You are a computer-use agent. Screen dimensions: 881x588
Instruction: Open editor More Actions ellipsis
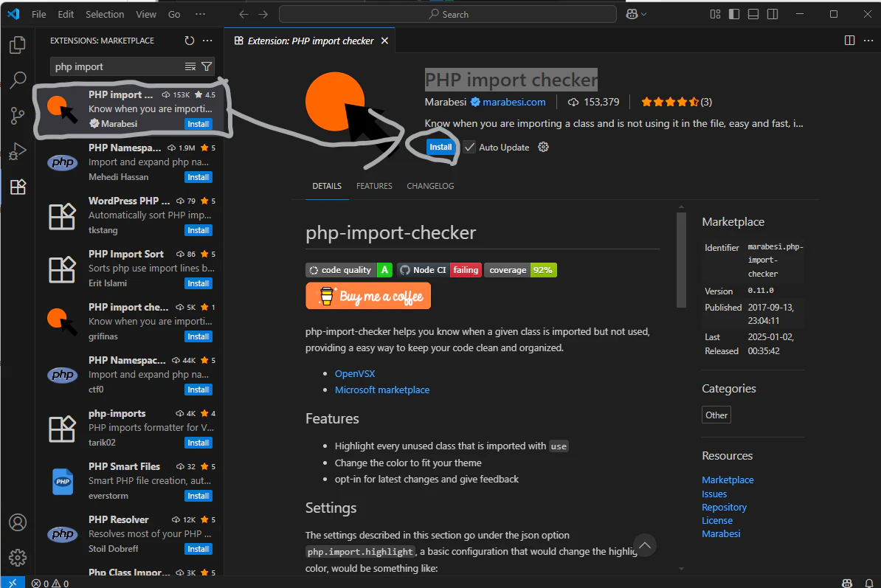click(868, 41)
